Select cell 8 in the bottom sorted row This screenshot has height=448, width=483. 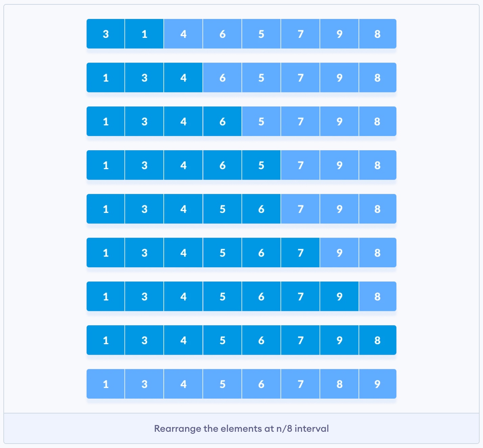339,384
